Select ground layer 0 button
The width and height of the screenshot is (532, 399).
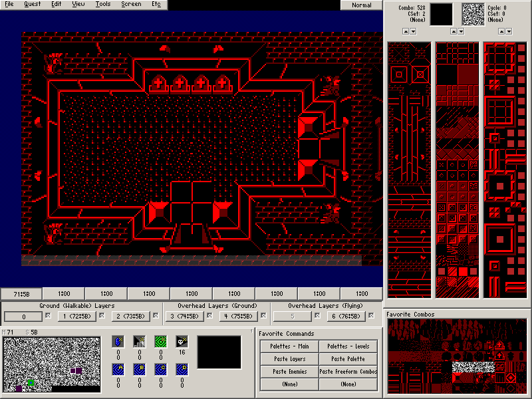tap(23, 317)
